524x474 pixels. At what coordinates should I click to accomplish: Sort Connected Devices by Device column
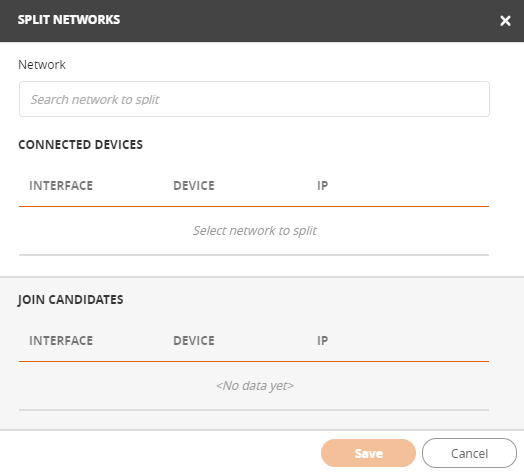click(194, 186)
